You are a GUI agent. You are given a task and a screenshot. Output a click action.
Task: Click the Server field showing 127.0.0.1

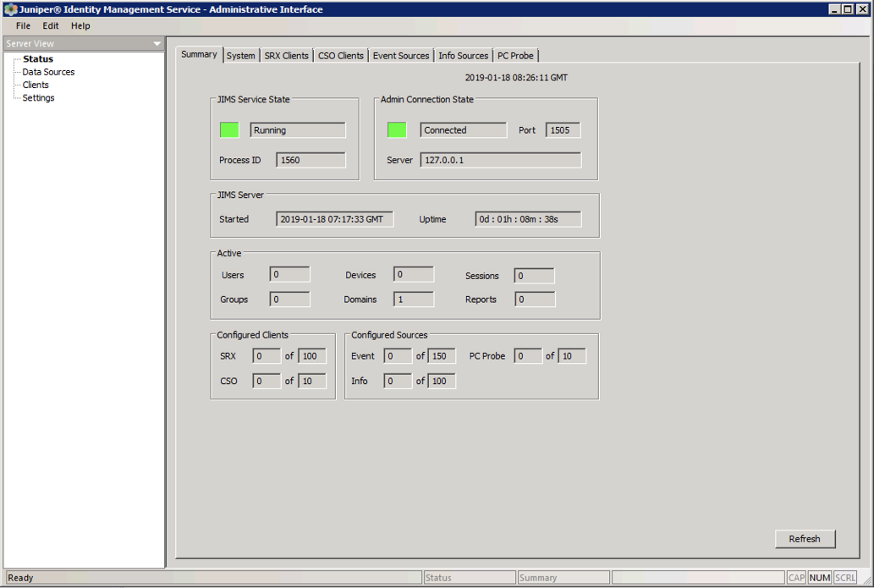coord(501,160)
